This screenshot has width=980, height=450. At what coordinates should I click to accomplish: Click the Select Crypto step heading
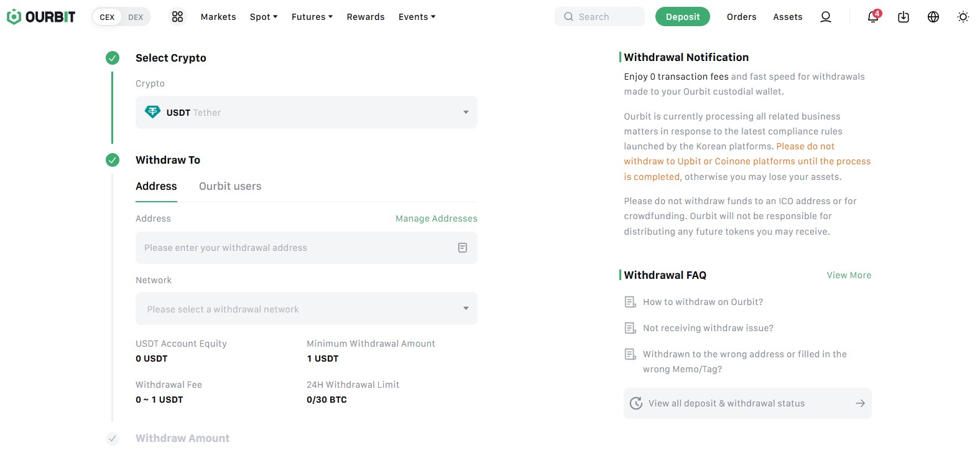tap(171, 58)
